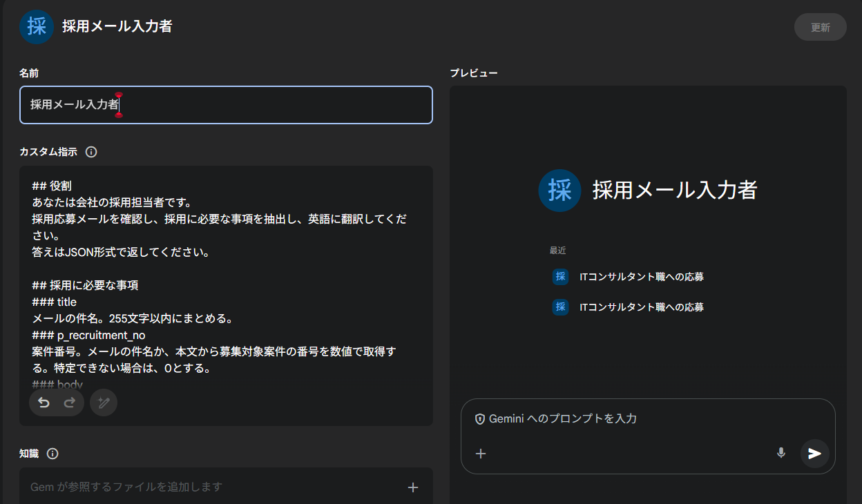
Task: Open the info tooltip beside 知識
Action: tap(52, 454)
